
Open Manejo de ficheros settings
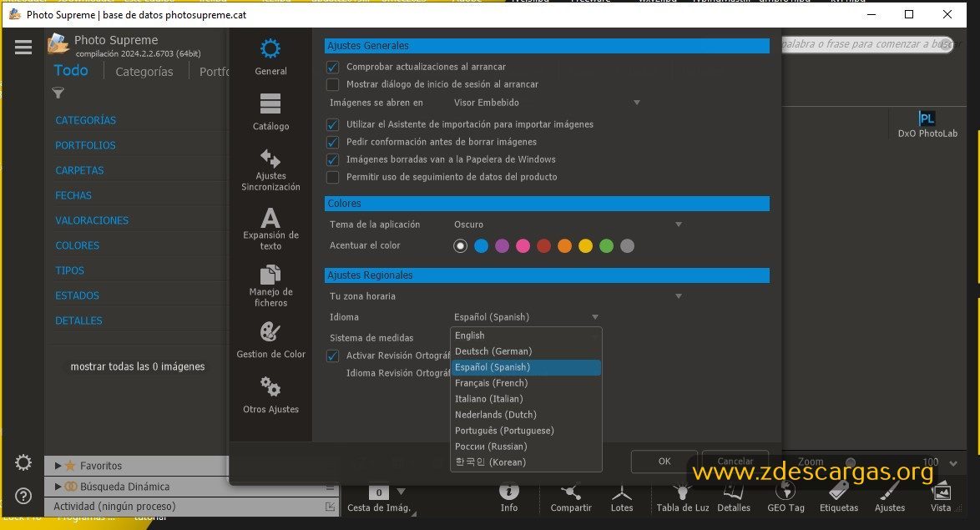tap(270, 286)
